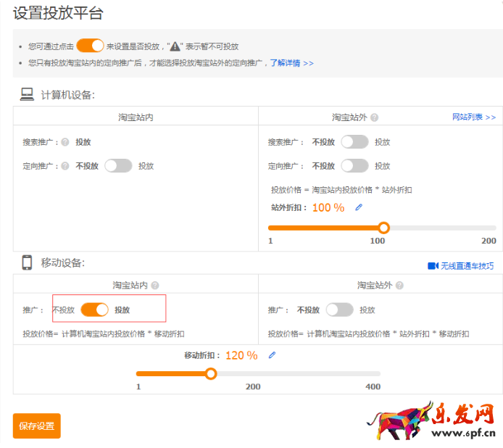Click 无线直通车技巧 link

(467, 266)
